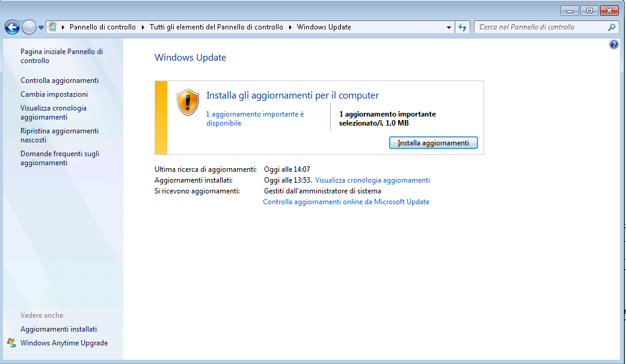The width and height of the screenshot is (626, 364).
Task: Open 'Aggiornamenti installati' under Vedere anche
Action: click(59, 329)
